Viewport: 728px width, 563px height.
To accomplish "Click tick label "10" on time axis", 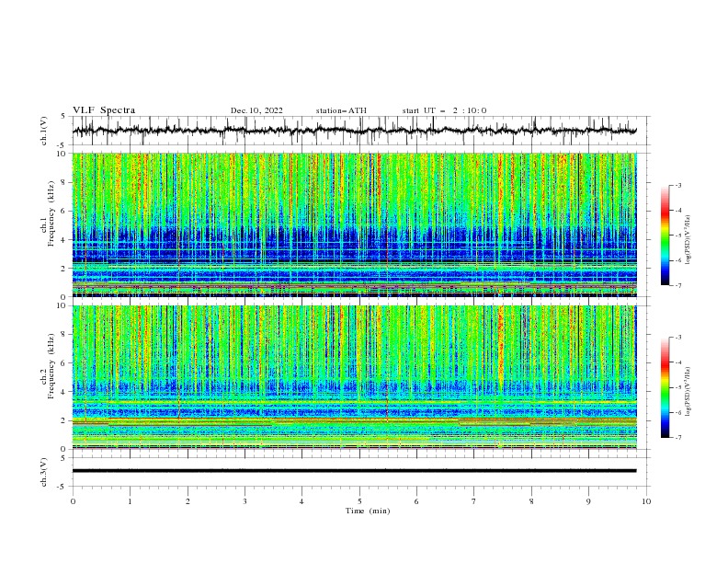I will click(x=646, y=501).
